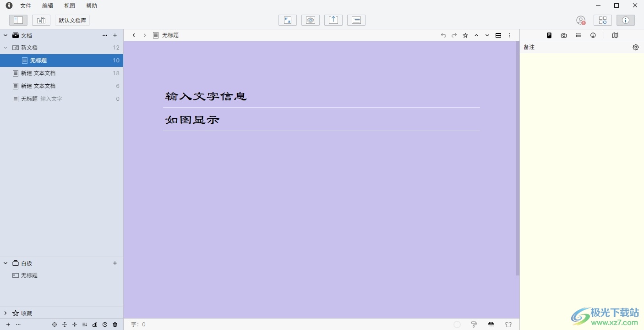This screenshot has height=330, width=644.
Task: Toggle typewriter mode icon in status bar
Action: coord(491,324)
